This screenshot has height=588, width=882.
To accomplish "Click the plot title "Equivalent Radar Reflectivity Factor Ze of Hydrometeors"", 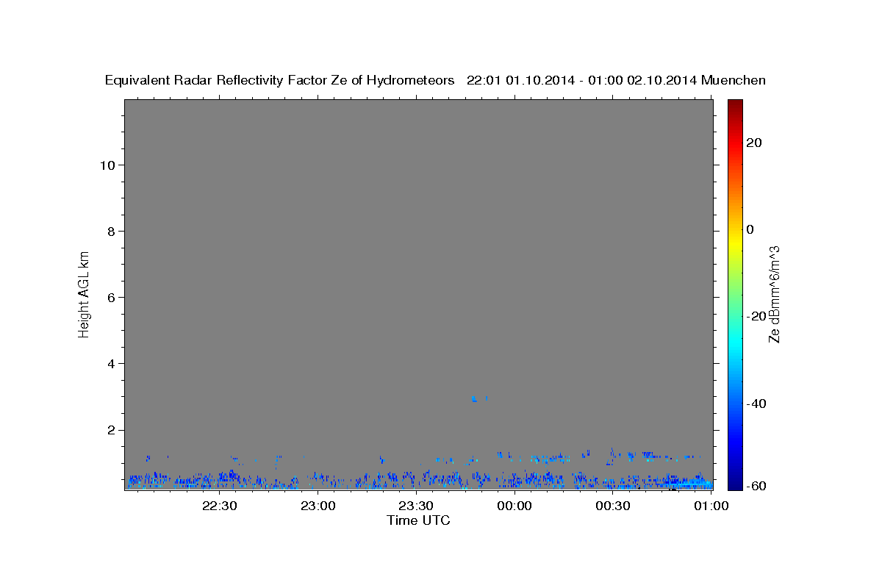I will (280, 80).
